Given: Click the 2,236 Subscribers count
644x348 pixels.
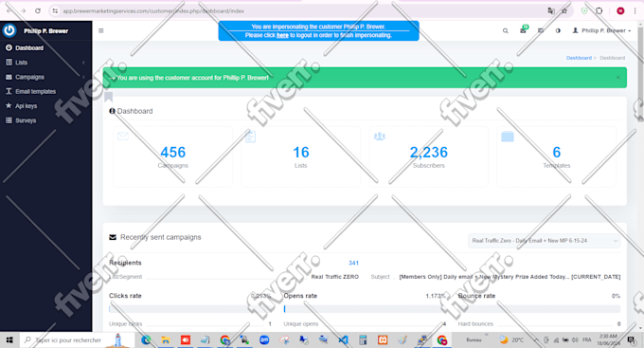Looking at the screenshot, I should (428, 153).
